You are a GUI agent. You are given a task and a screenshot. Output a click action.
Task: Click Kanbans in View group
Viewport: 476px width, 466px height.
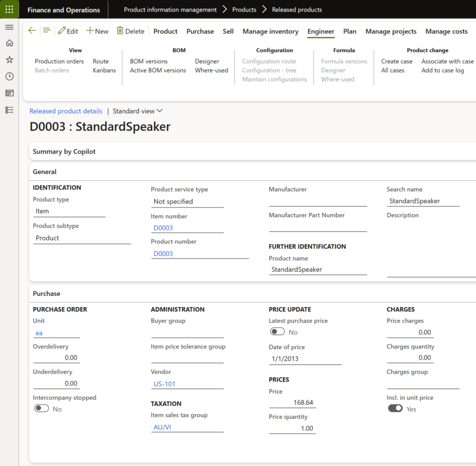coord(104,70)
